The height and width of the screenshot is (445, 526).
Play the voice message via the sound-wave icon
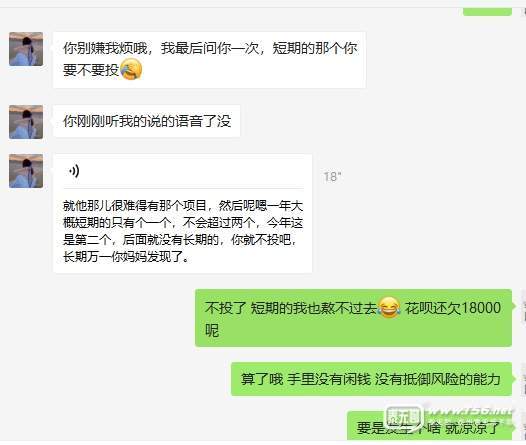(74, 171)
